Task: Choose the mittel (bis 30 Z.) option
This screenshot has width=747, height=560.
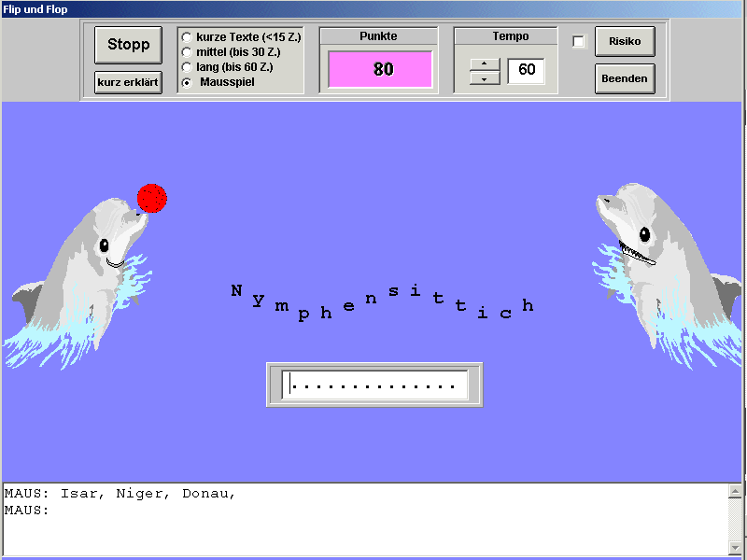Action: [187, 52]
